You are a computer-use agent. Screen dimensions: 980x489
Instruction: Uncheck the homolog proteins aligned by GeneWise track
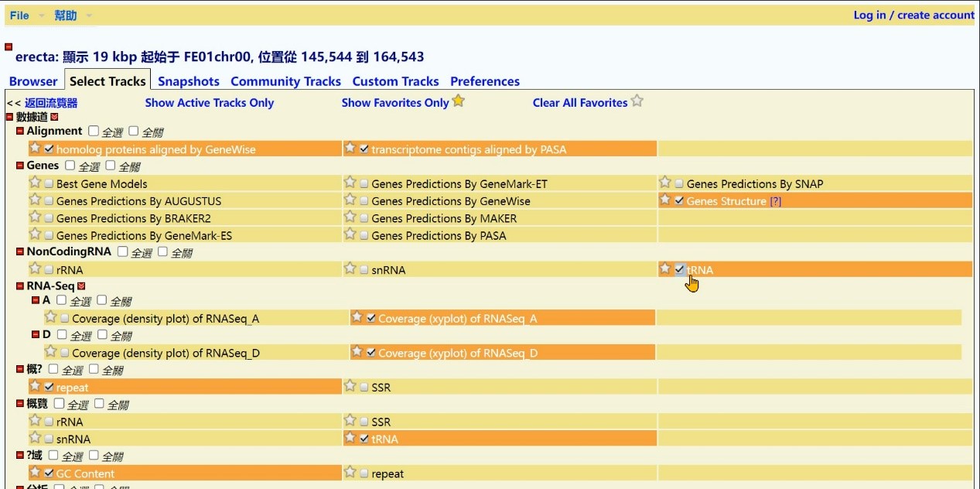(x=49, y=149)
